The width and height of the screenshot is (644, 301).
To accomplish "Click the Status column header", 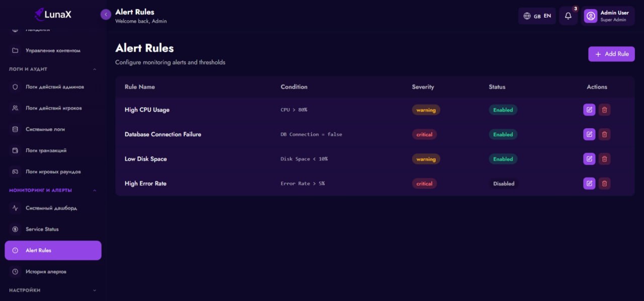I will (x=497, y=87).
